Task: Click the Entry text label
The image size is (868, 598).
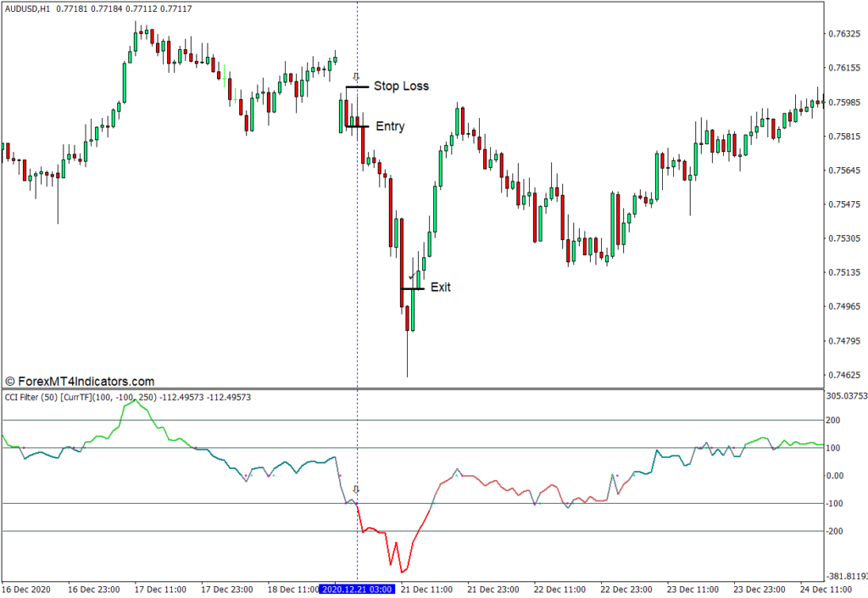Action: click(x=390, y=126)
